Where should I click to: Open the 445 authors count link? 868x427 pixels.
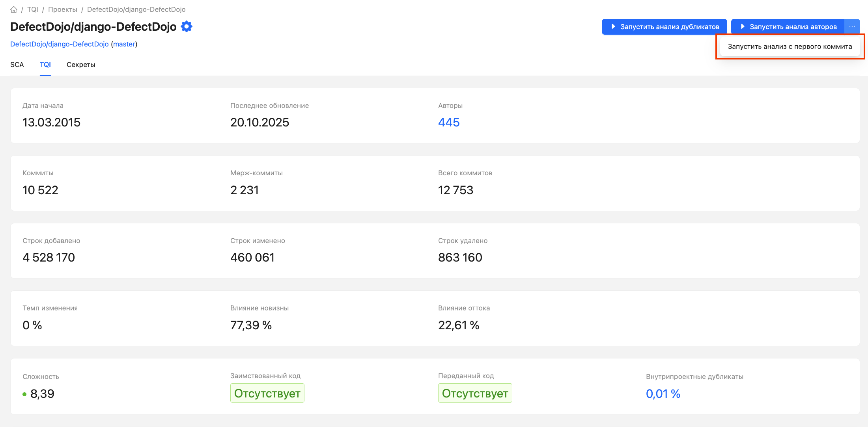[x=449, y=123]
